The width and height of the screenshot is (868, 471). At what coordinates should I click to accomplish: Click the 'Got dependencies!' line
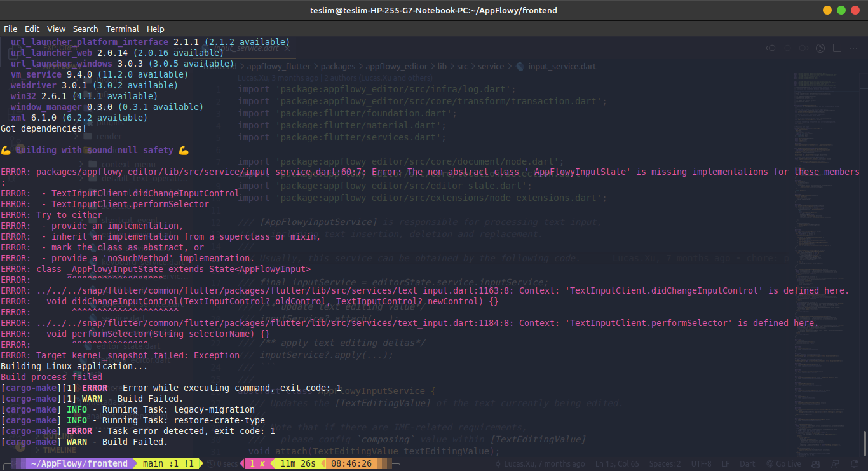click(x=44, y=128)
